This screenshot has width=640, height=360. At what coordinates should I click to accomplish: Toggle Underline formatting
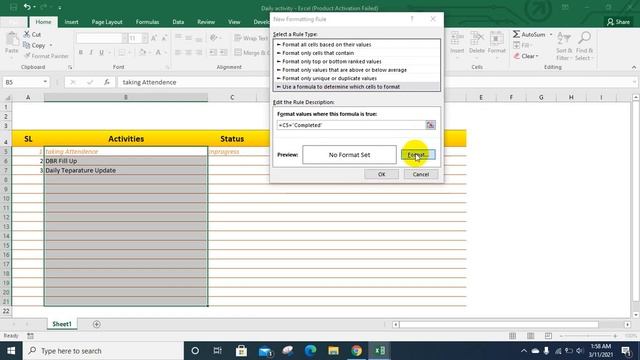101,52
